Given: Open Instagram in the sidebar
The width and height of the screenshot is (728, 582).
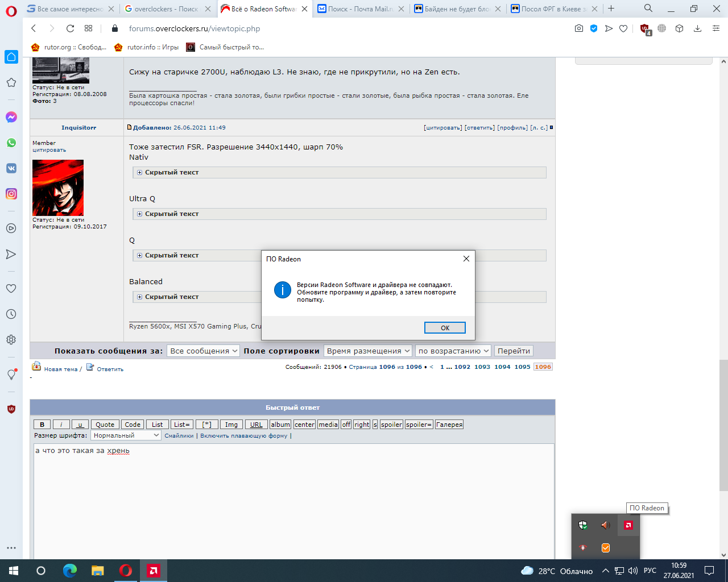Looking at the screenshot, I should click(x=11, y=194).
